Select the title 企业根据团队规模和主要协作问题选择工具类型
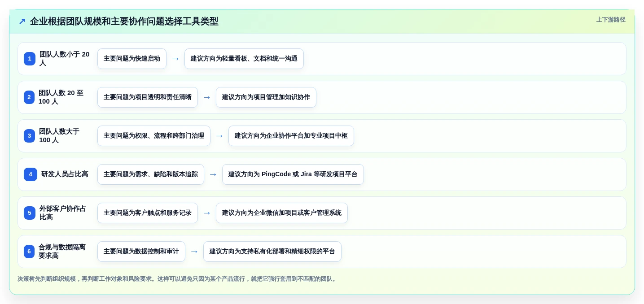The width and height of the screenshot is (644, 304). coord(124,22)
